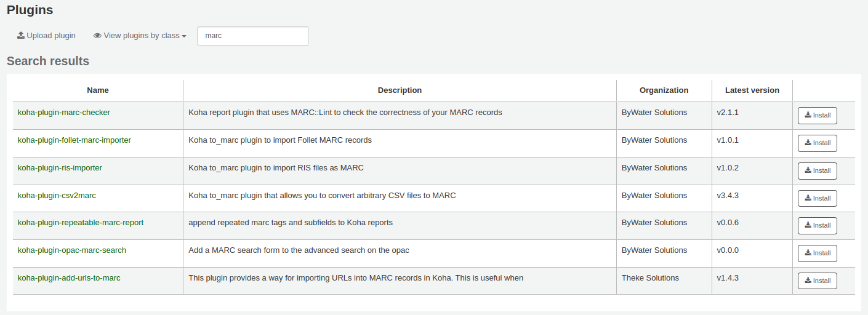
Task: Install the koha-plugin-ris-importer plugin
Action: point(817,171)
